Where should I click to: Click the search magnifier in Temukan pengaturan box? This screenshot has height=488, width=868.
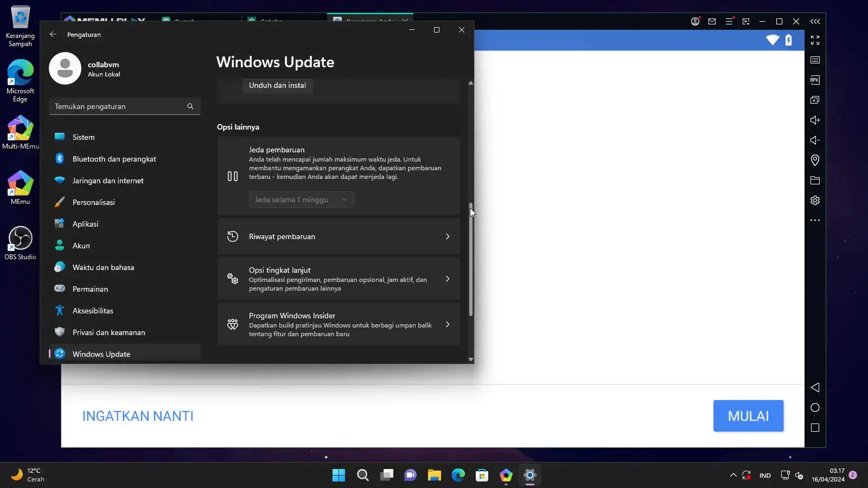tap(190, 106)
